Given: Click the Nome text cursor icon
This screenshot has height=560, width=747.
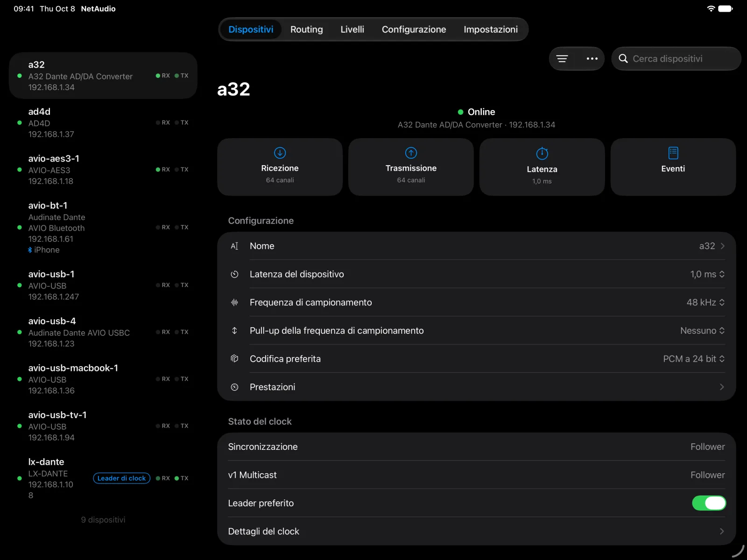Looking at the screenshot, I should point(234,246).
